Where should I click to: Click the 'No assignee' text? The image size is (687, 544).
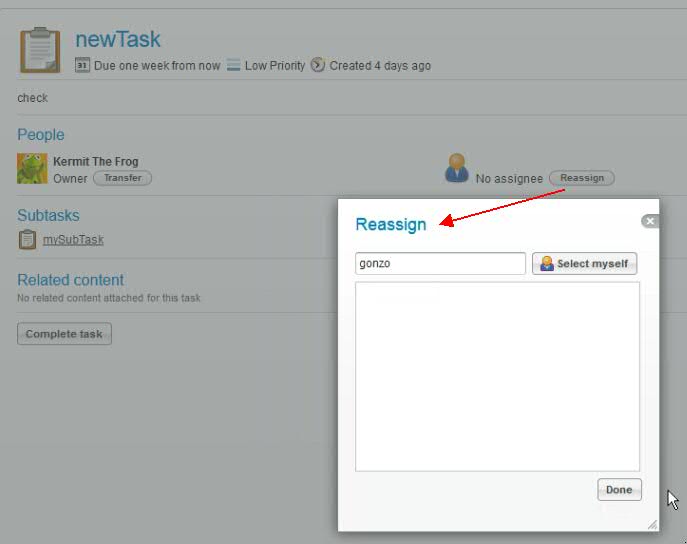click(509, 179)
